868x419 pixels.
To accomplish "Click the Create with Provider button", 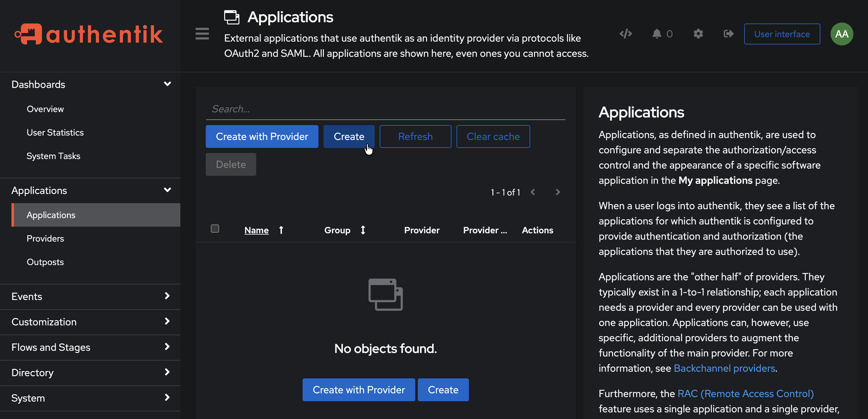I will click(262, 136).
